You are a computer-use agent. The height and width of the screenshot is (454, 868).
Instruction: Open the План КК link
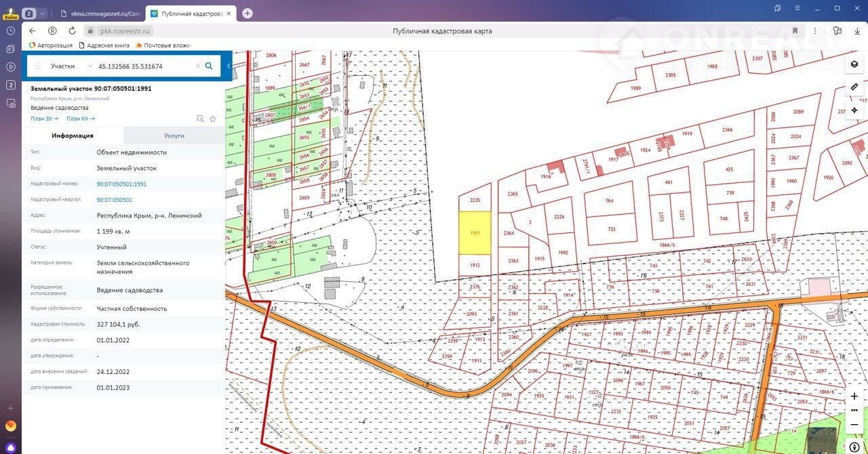(81, 119)
